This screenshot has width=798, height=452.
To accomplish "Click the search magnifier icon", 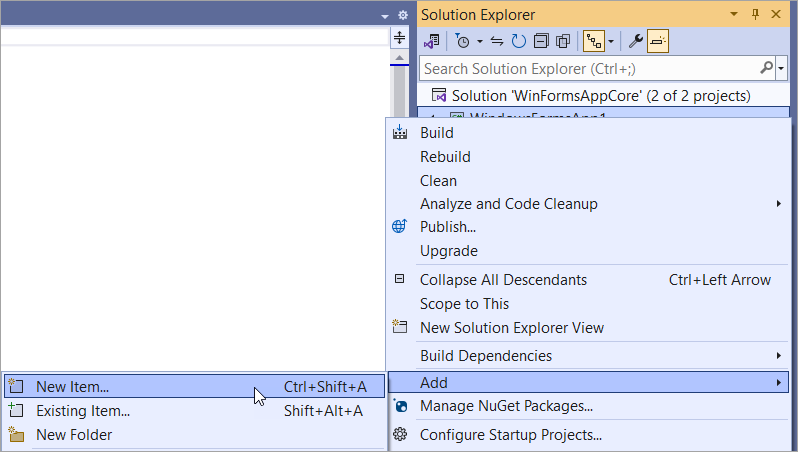I will pyautogui.click(x=766, y=68).
